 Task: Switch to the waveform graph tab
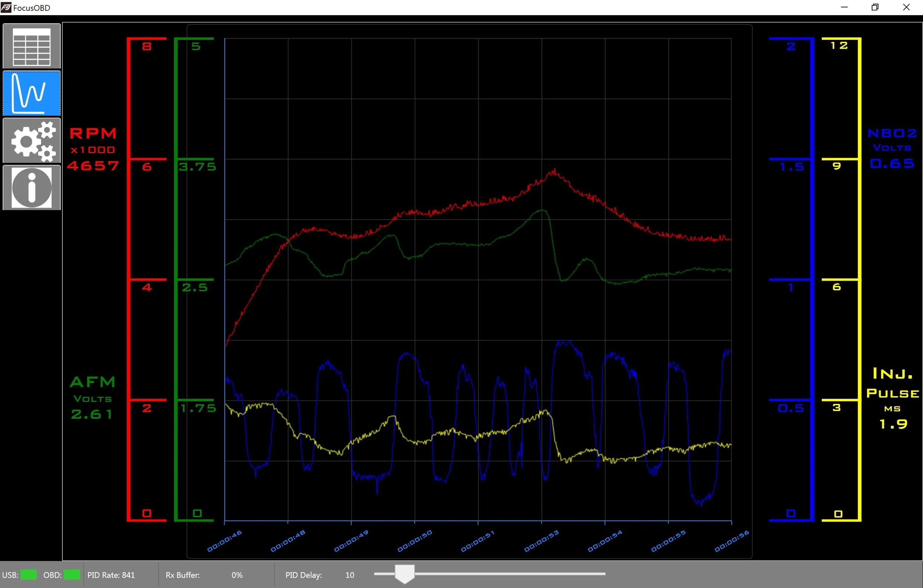[31, 93]
